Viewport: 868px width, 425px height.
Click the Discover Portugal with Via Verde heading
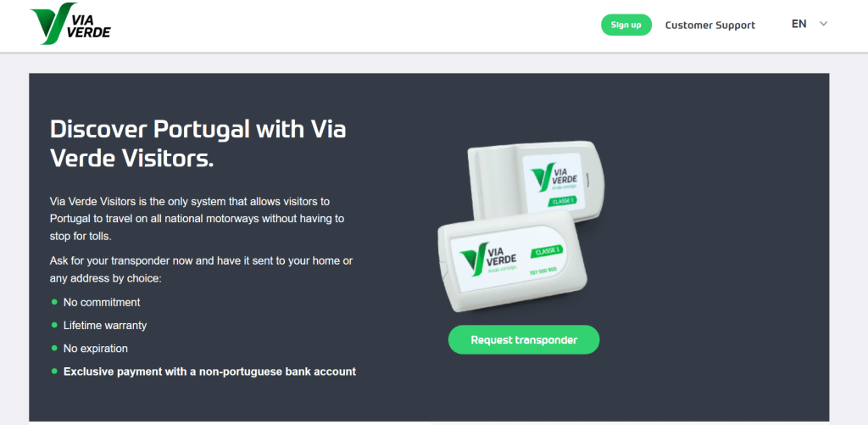coord(198,144)
